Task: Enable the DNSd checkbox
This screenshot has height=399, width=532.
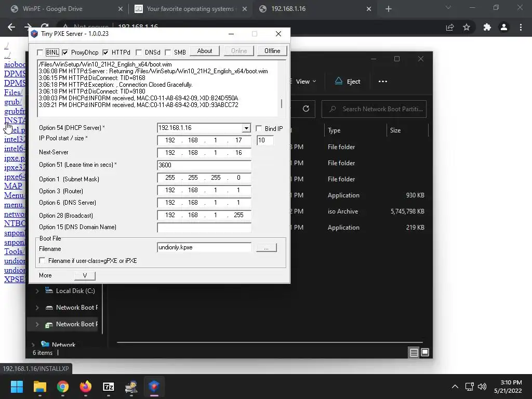Action: (138, 52)
